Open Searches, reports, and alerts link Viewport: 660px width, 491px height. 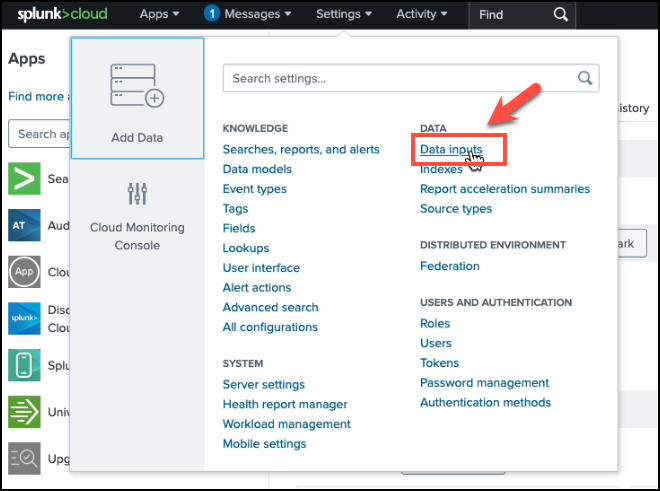pos(301,150)
